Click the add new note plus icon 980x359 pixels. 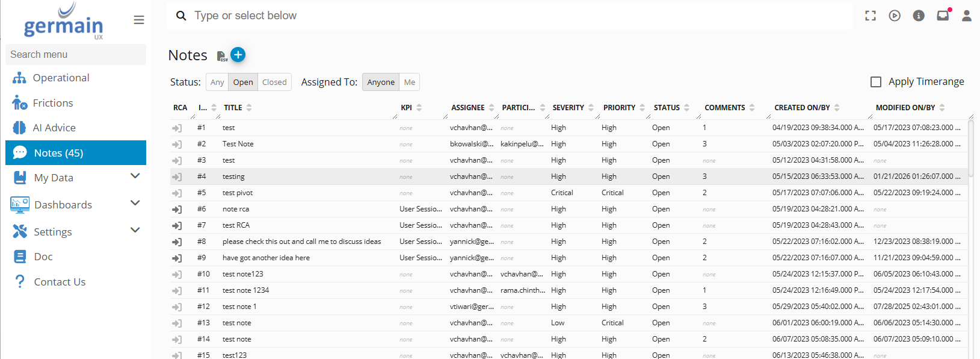click(x=238, y=55)
